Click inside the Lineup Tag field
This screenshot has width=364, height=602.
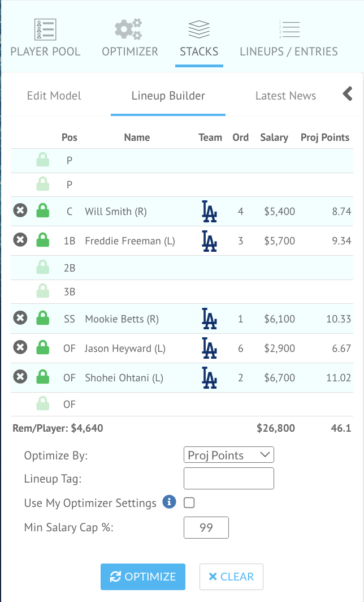pyautogui.click(x=228, y=479)
